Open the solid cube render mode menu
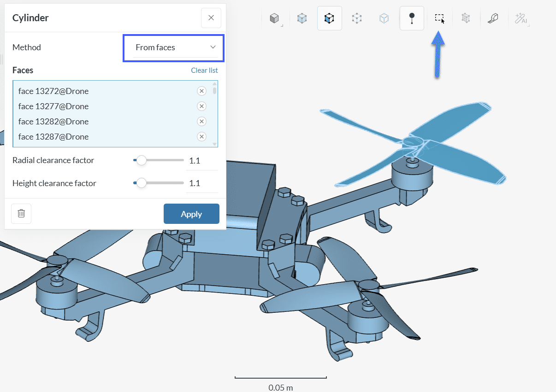 click(275, 18)
